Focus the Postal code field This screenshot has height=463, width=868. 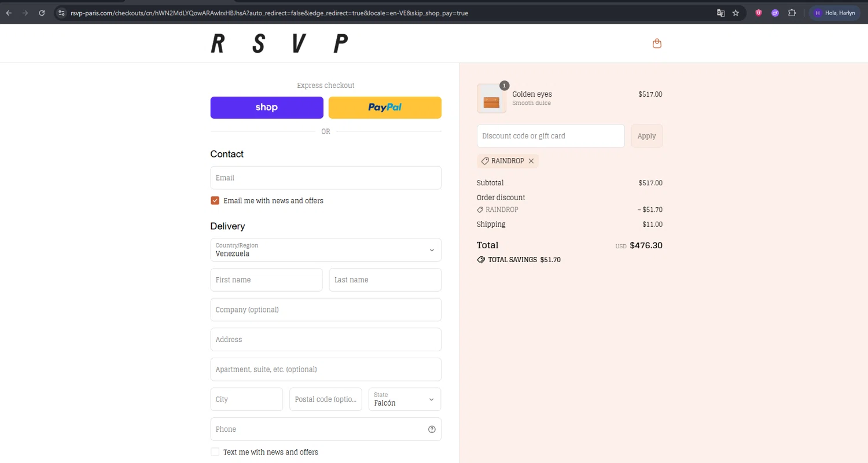pyautogui.click(x=326, y=399)
